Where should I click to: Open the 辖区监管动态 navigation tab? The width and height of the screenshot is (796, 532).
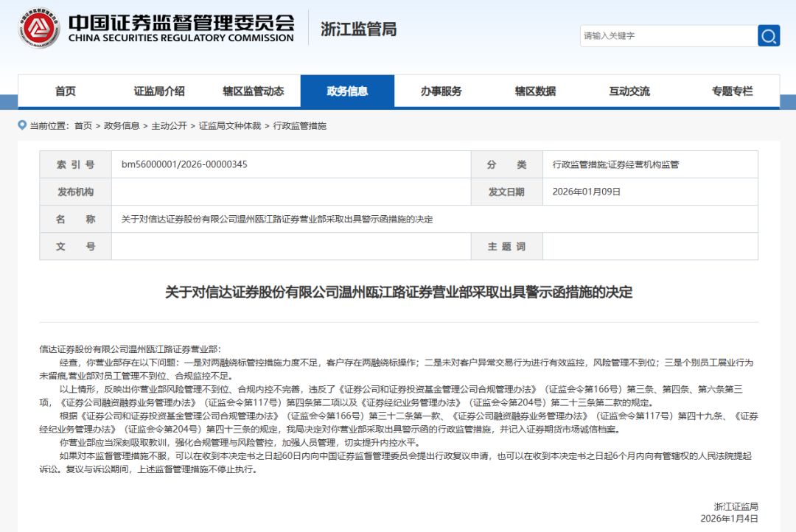click(x=254, y=91)
